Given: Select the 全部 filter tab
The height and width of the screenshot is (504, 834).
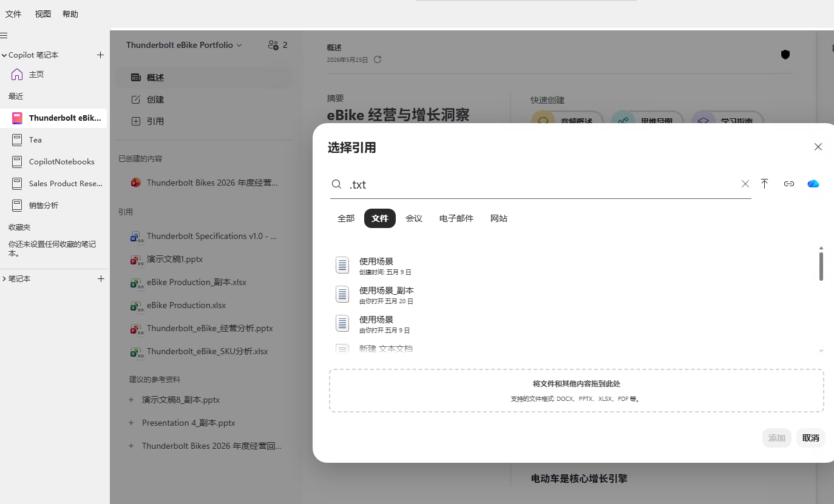Looking at the screenshot, I should click(346, 218).
